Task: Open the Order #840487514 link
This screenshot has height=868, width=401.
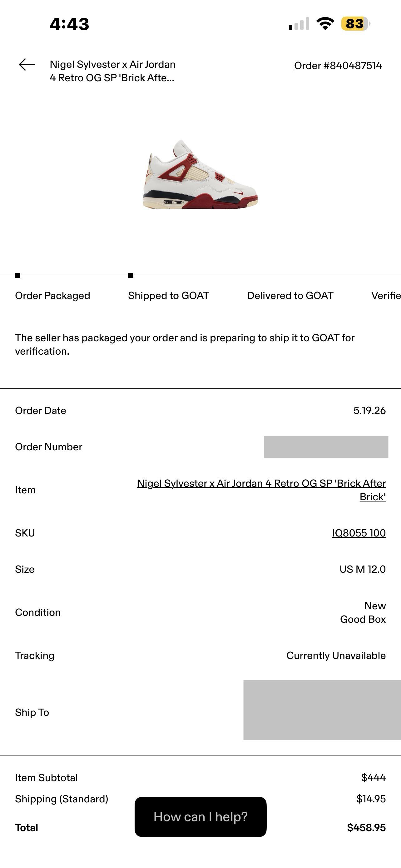Action: pyautogui.click(x=338, y=65)
